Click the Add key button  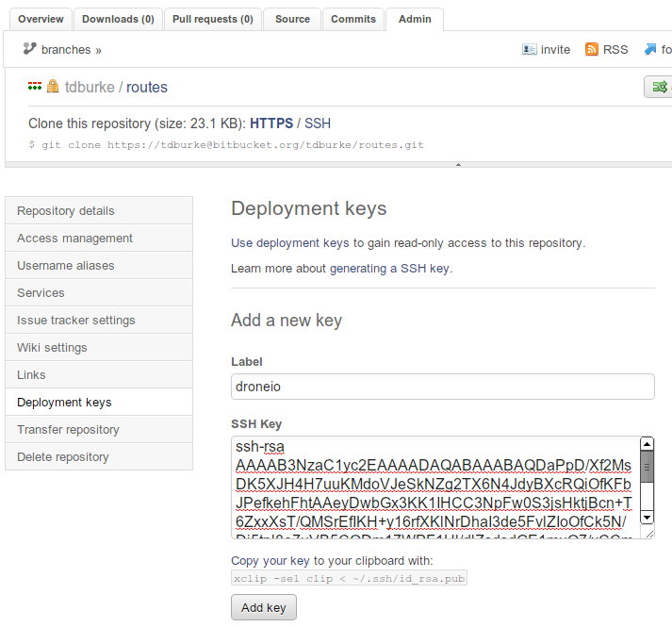coord(264,607)
